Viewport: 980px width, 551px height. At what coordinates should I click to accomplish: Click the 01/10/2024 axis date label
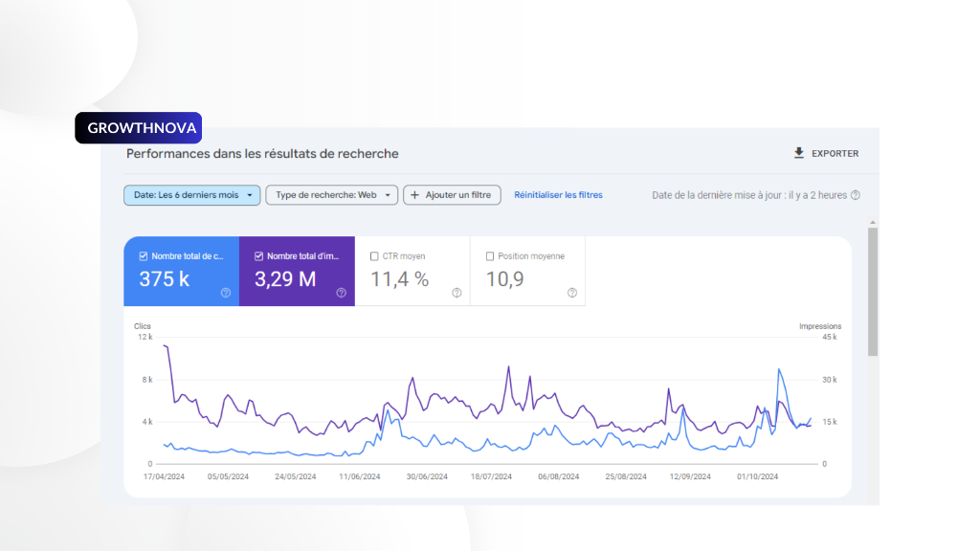(758, 476)
